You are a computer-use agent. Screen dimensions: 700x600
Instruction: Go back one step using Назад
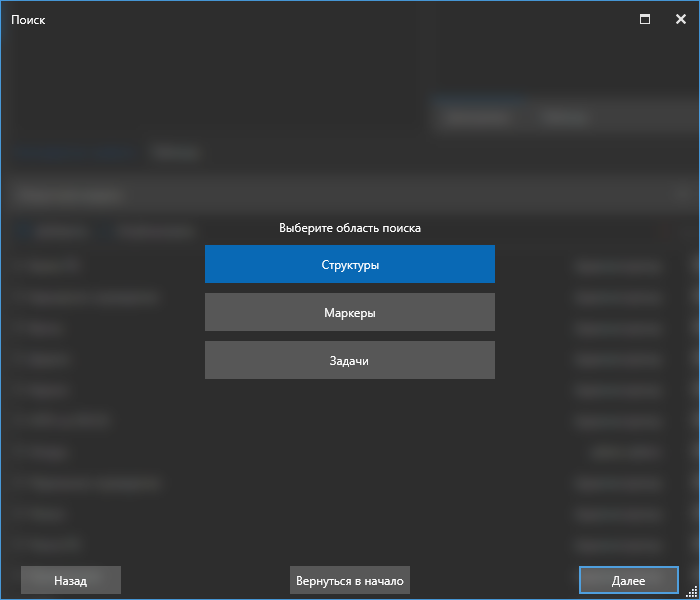coord(71,580)
